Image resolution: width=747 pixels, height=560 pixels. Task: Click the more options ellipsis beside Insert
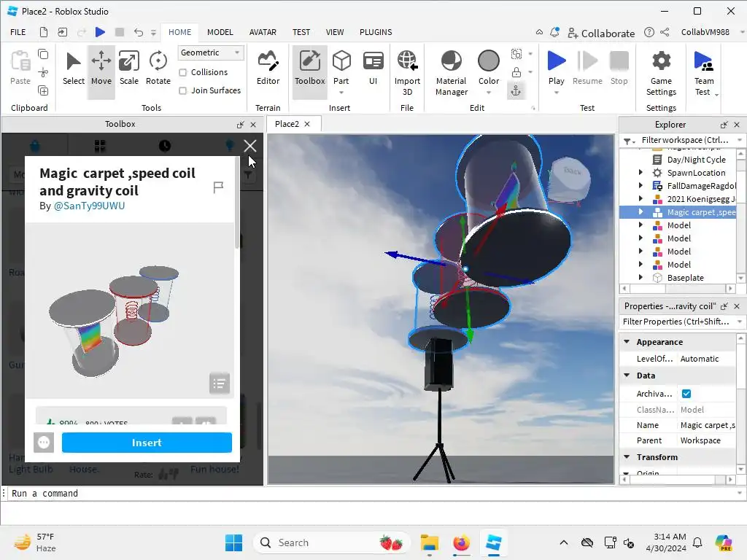[44, 443]
